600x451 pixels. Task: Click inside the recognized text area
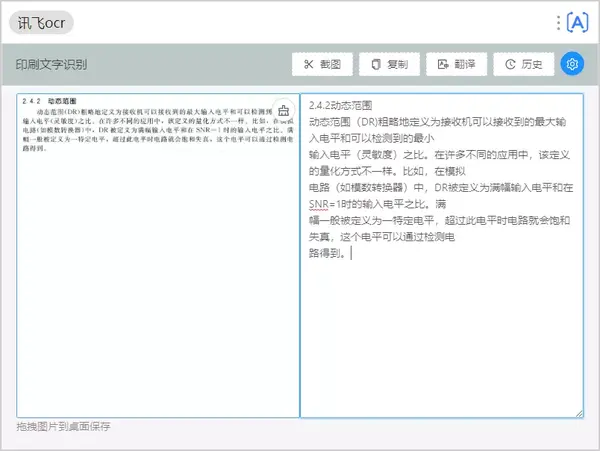pos(442,256)
